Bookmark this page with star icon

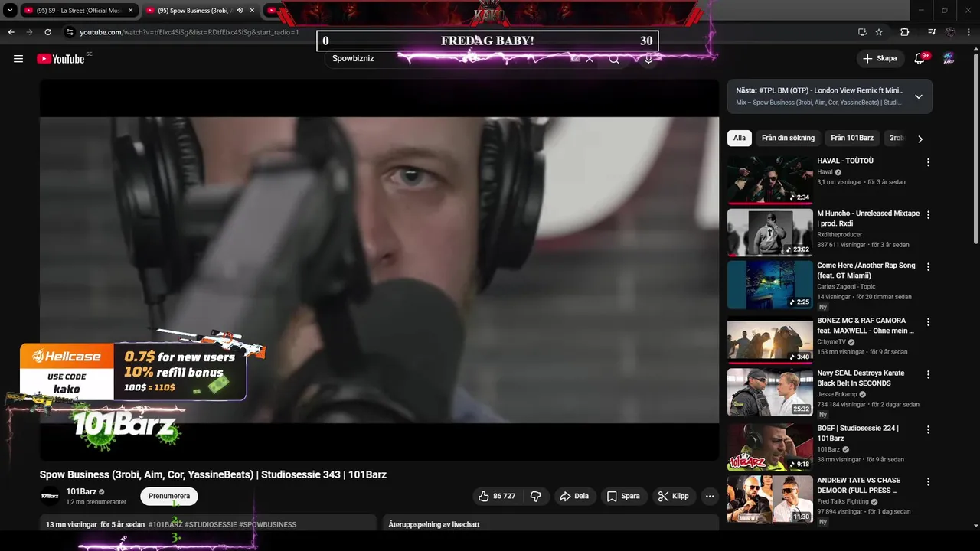[x=879, y=32]
